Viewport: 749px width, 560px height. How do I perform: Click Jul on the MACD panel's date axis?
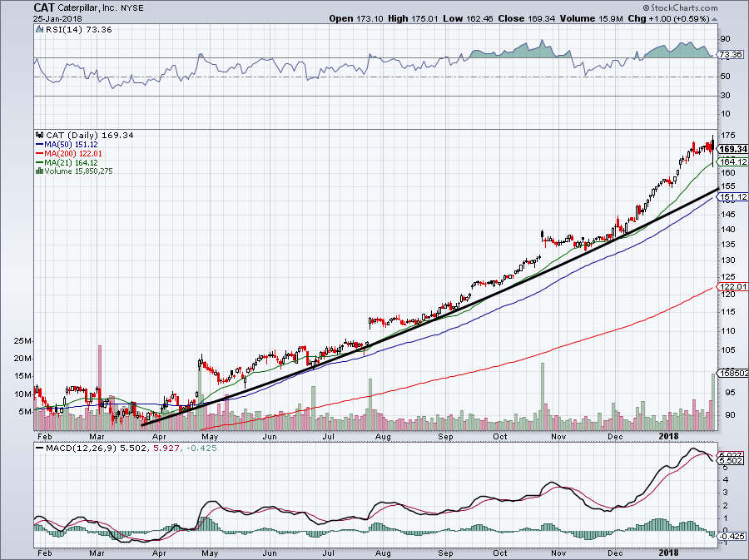coord(328,553)
